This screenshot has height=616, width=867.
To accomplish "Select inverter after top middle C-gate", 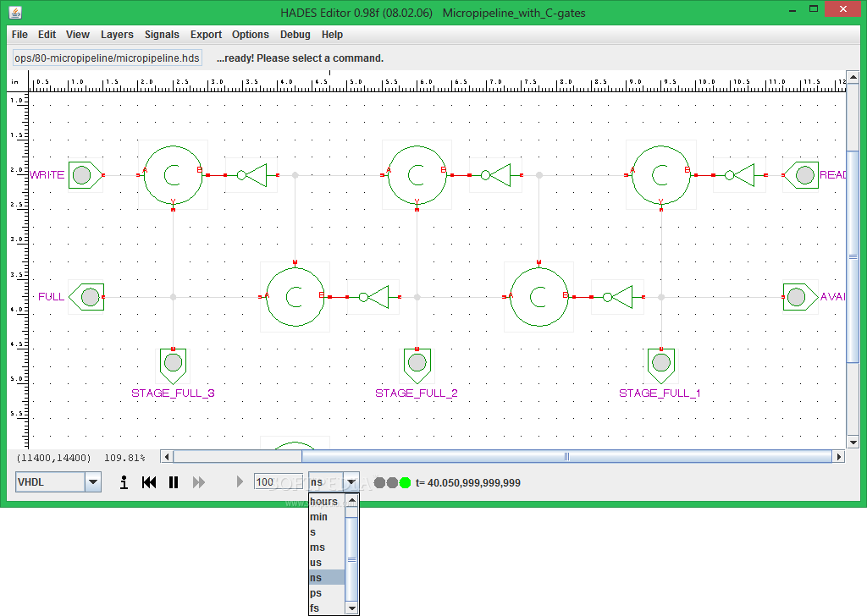I will [x=495, y=175].
